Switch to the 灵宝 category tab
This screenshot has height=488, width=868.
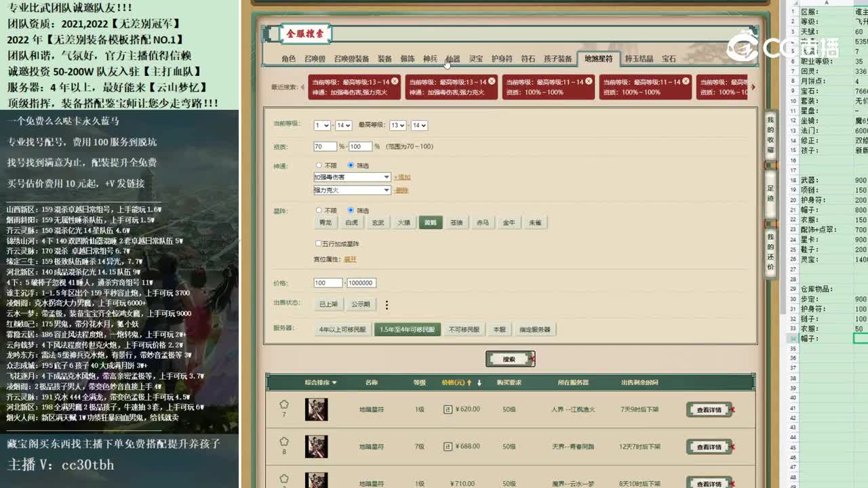pos(477,59)
